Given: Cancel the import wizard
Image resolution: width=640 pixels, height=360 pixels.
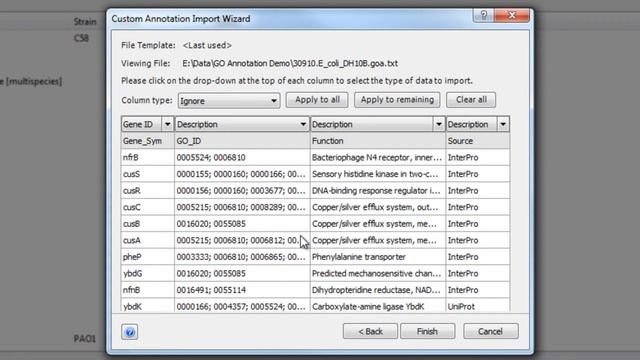Looking at the screenshot, I should [x=491, y=331].
